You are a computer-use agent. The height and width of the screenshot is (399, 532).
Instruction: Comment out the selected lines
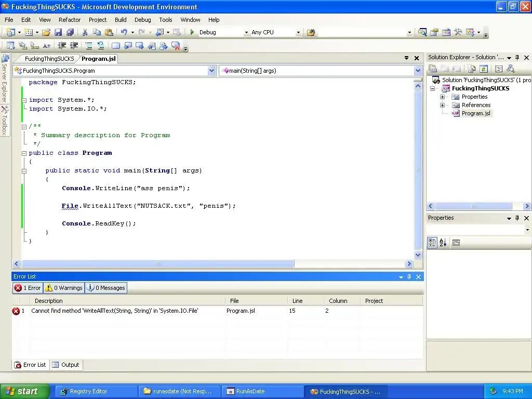pos(88,46)
